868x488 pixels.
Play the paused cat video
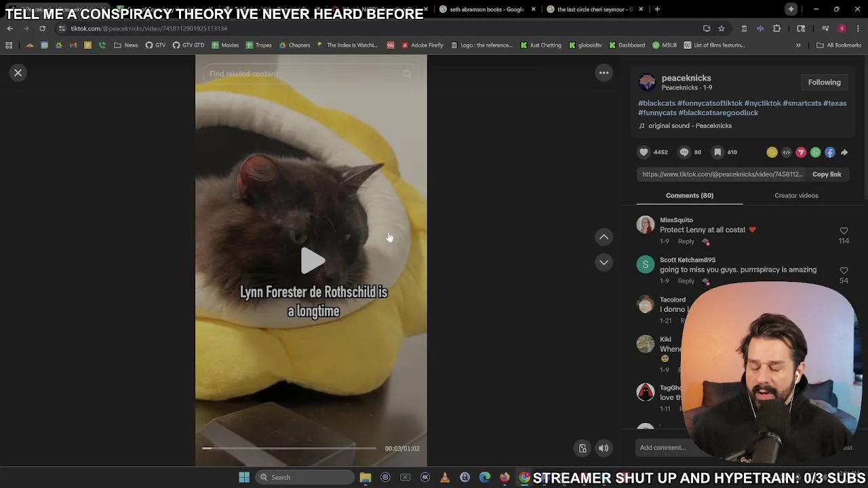(x=312, y=261)
